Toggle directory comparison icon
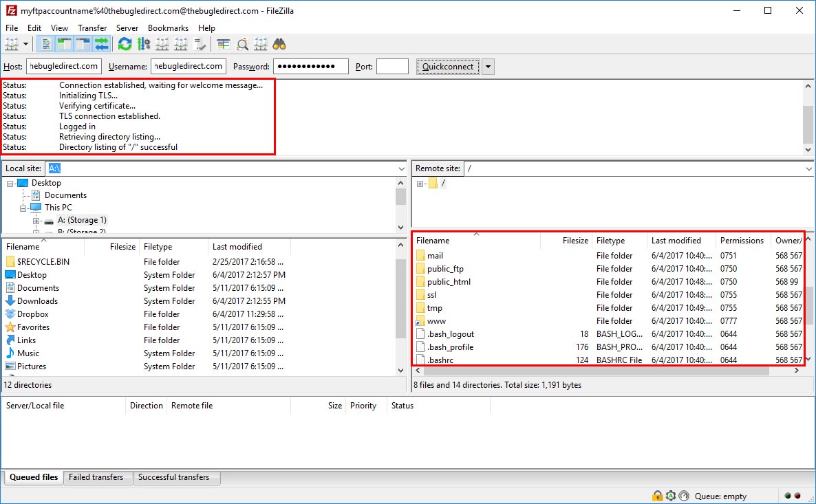The width and height of the screenshot is (816, 504). 242,45
